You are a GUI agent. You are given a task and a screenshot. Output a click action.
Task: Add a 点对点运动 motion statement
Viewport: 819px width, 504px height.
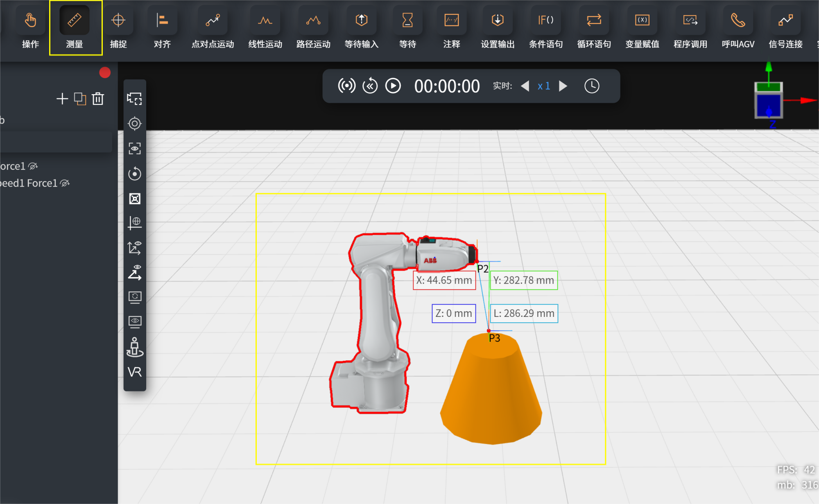(213, 28)
